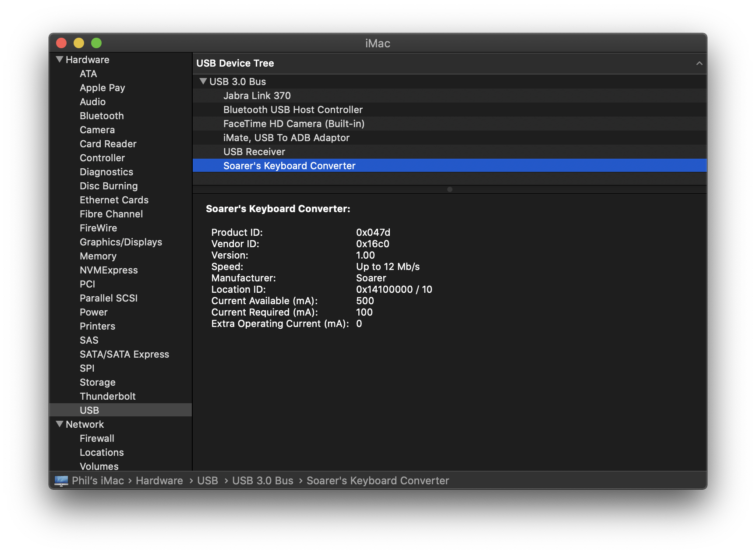The height and width of the screenshot is (554, 756).
Task: Click Hardware in the breadcrumb path
Action: point(159,481)
